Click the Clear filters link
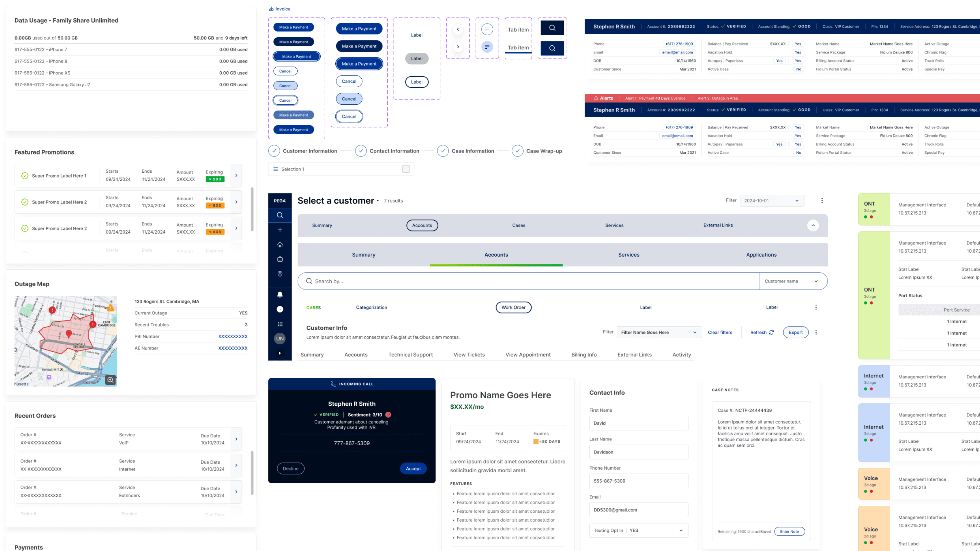This screenshot has width=980, height=551. (719, 332)
